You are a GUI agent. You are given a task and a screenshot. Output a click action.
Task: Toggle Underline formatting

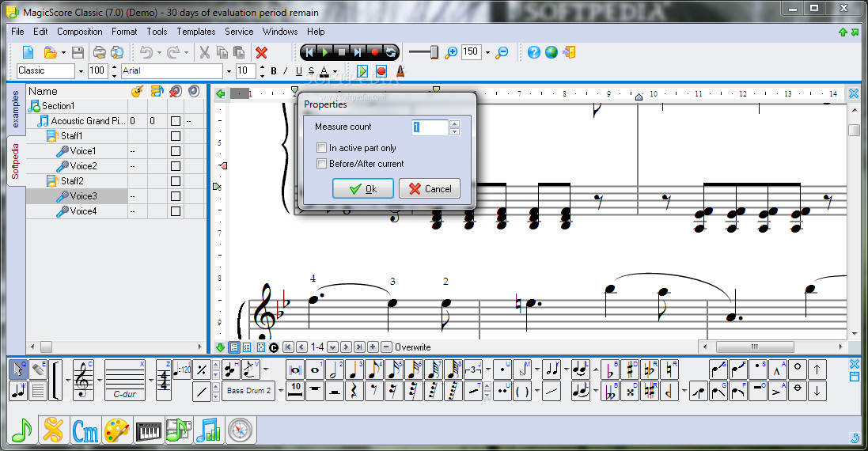(299, 71)
